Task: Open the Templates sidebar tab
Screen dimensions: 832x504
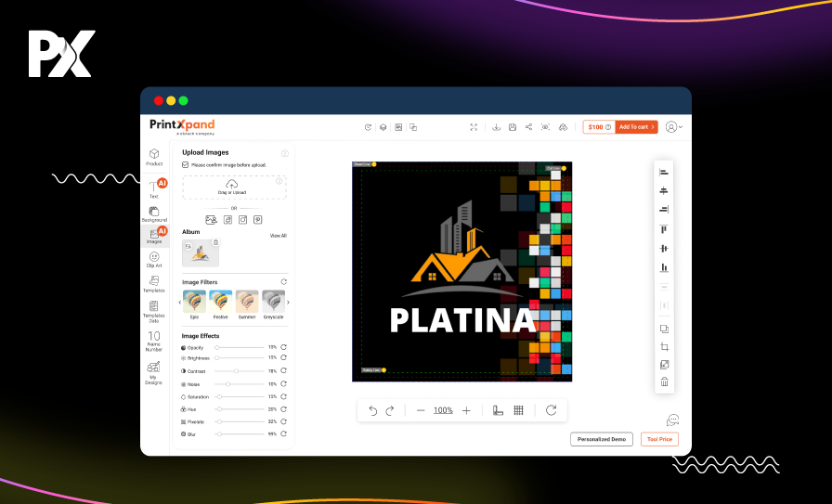Action: click(154, 284)
